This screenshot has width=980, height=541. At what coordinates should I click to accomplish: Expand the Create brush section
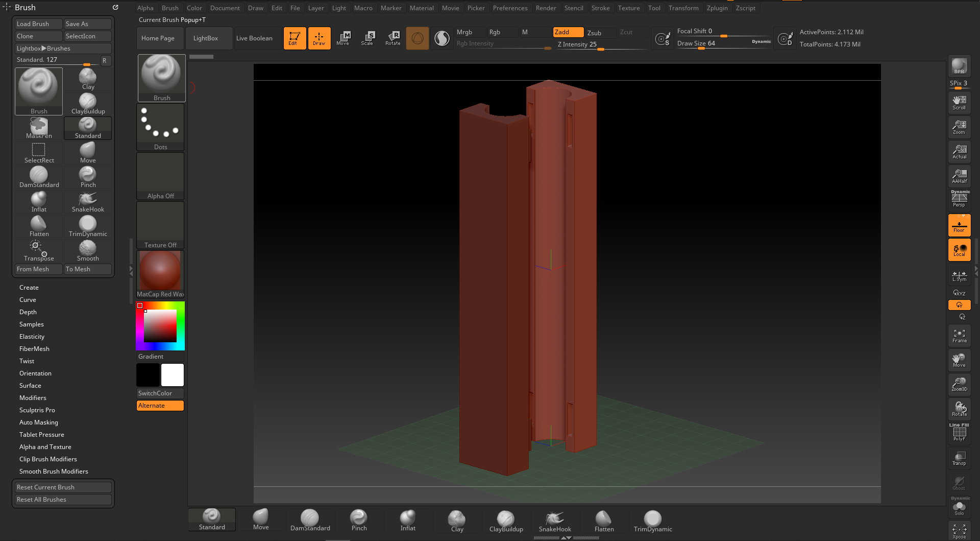coord(29,288)
